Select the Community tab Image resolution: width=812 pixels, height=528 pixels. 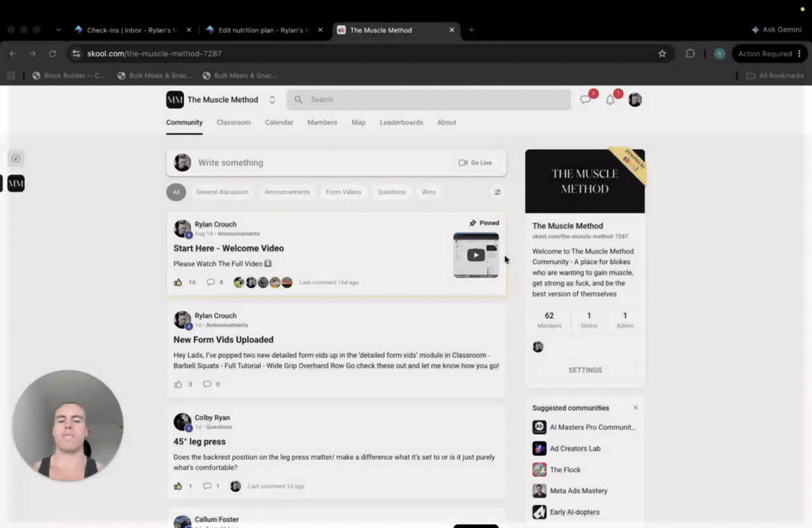[184, 123]
